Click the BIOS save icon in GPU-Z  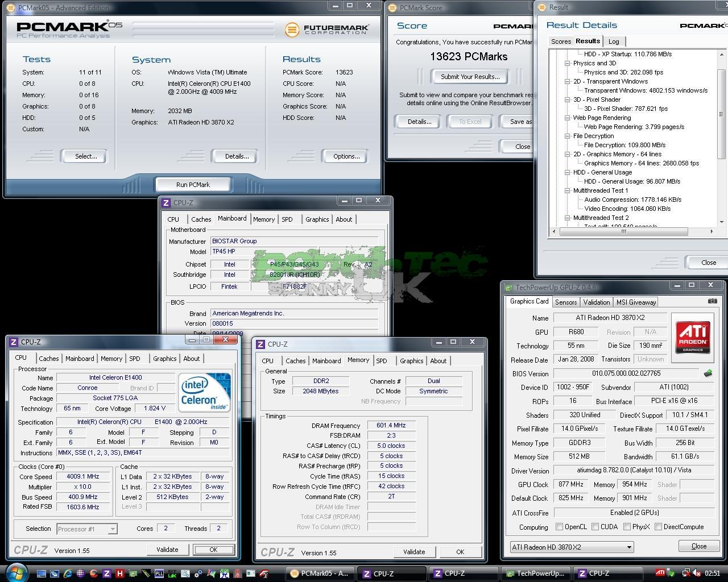point(708,373)
